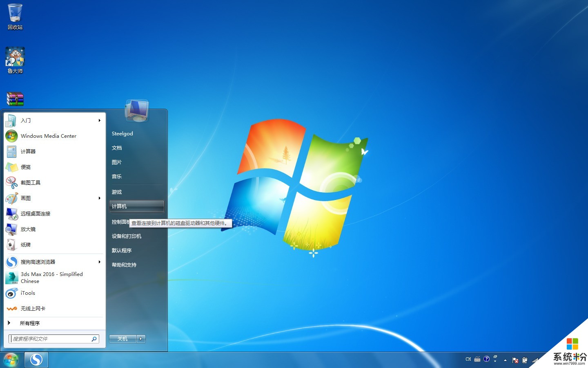Expand 所有程序 all programs
Screen dimensions: 588x368
pyautogui.click(x=55, y=323)
